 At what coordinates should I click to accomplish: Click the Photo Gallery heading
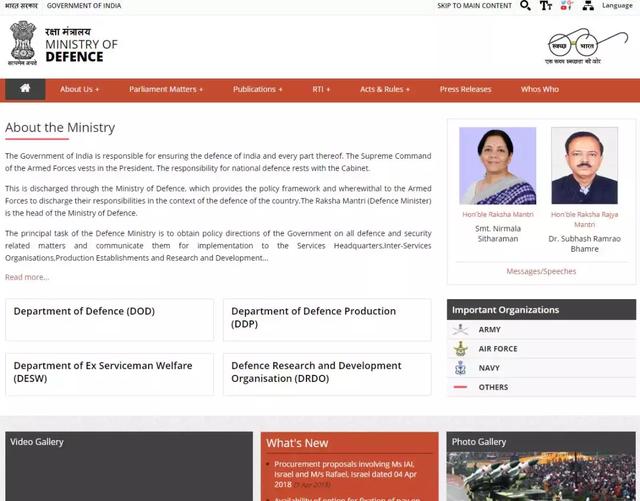[479, 442]
